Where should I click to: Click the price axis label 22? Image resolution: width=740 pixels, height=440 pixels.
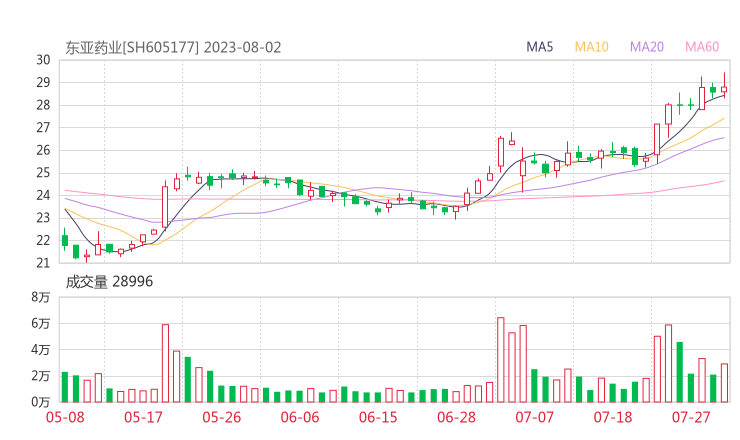click(43, 240)
